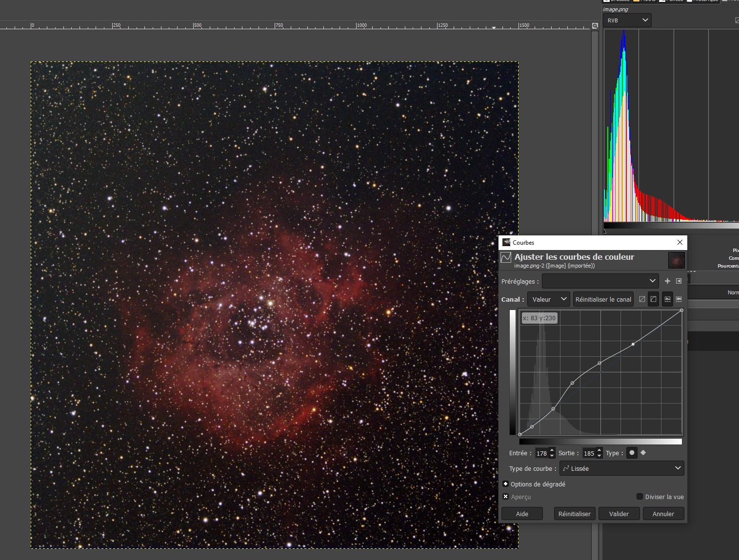This screenshot has width=739, height=560.
Task: Click the Sortie input field showing 185
Action: [x=589, y=453]
